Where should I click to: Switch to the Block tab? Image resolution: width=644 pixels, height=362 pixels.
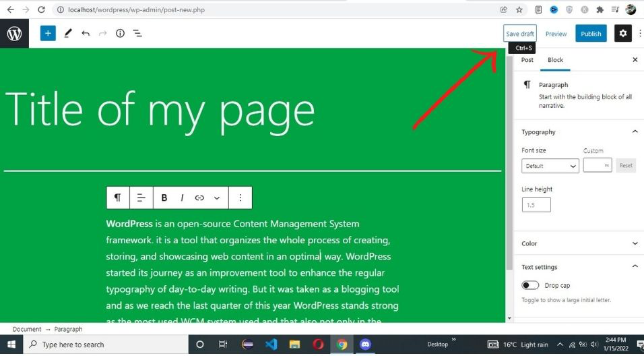click(555, 59)
